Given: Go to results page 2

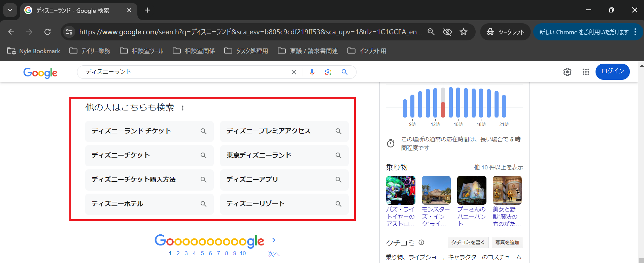Looking at the screenshot, I should coord(178,253).
